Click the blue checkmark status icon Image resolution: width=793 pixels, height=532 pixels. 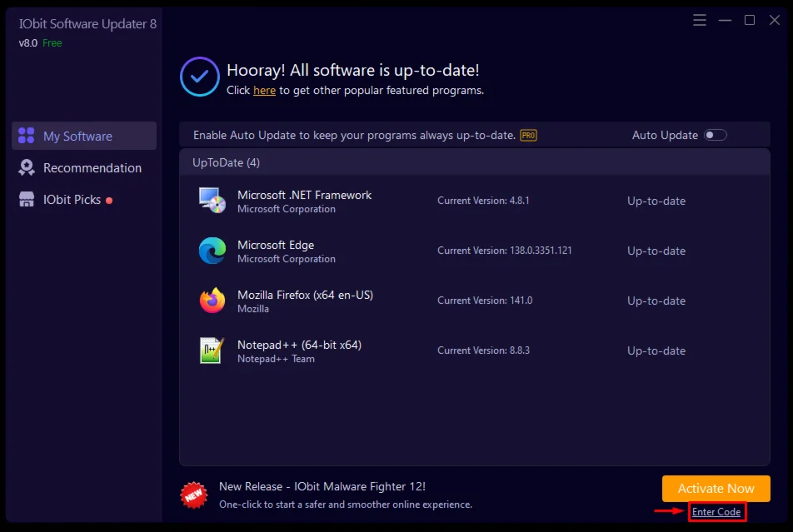click(x=199, y=78)
